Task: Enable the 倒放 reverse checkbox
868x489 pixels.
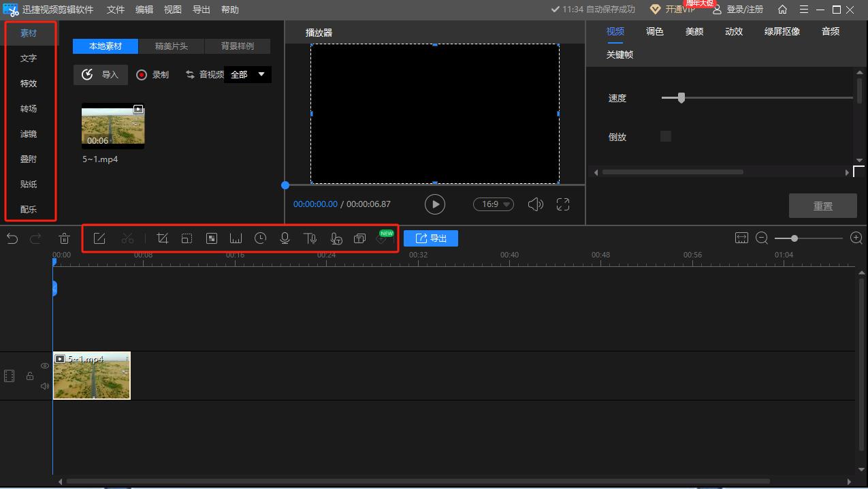Action: 666,136
